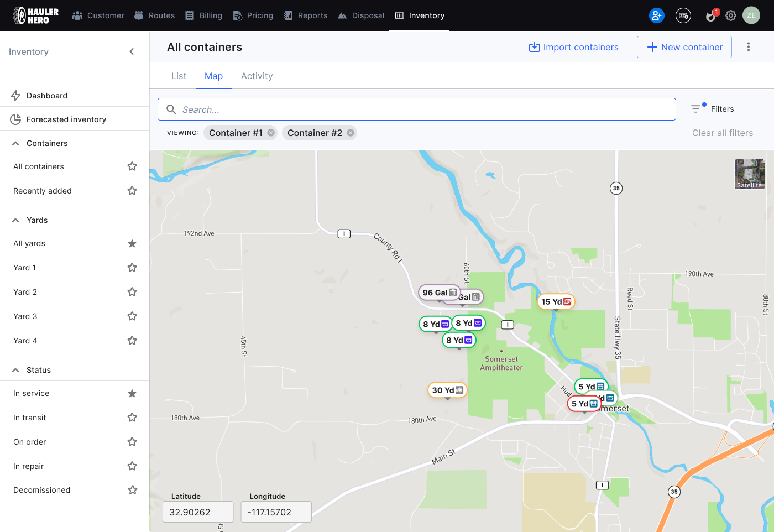Open the Disposal menu
The height and width of the screenshot is (532, 774).
coord(361,15)
